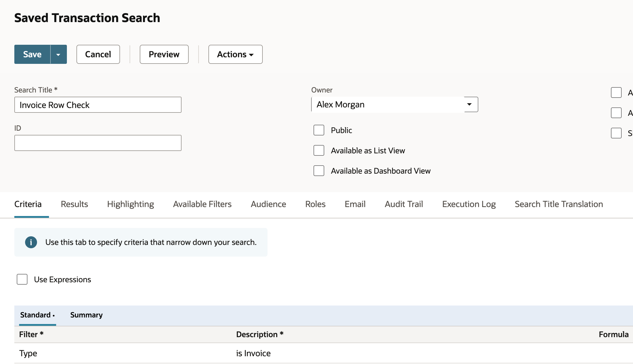Viewport: 633px width, 364px height.
Task: Check Available as Dashboard View
Action: (319, 171)
